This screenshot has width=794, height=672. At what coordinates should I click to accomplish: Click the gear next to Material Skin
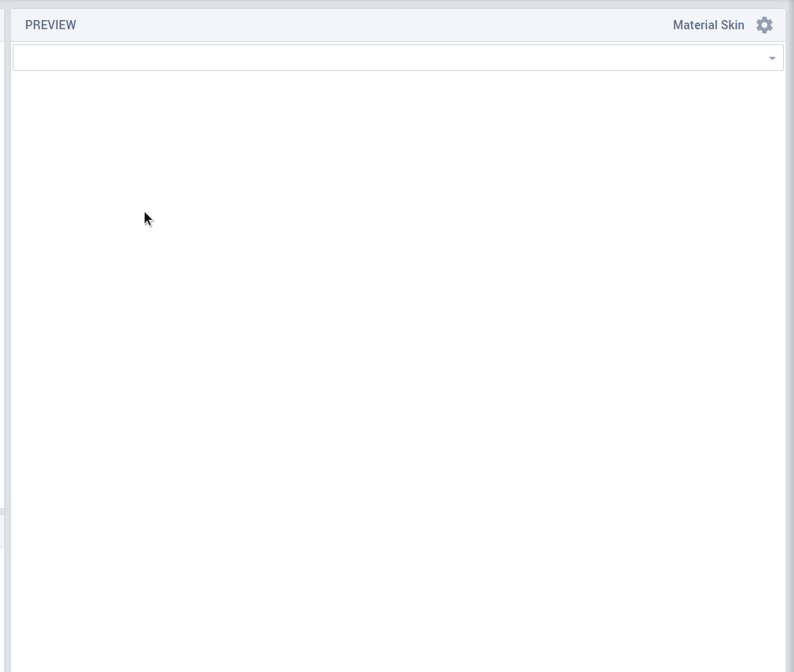tap(764, 25)
